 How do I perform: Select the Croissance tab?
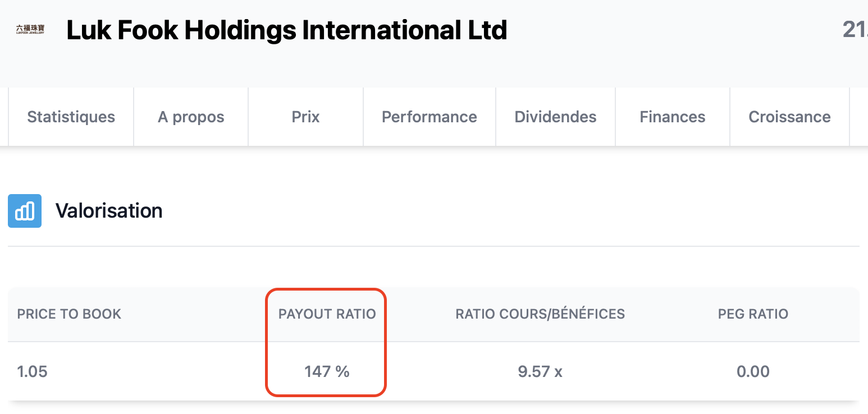(x=789, y=117)
